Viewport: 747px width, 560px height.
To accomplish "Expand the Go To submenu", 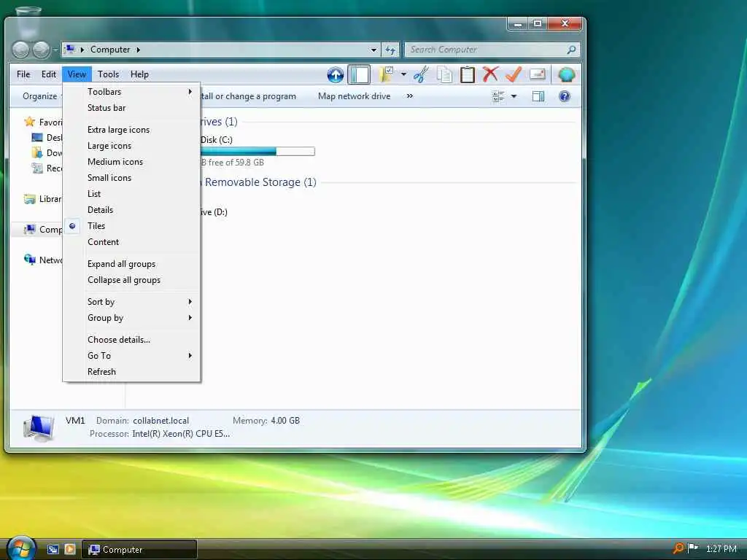I will coord(131,355).
